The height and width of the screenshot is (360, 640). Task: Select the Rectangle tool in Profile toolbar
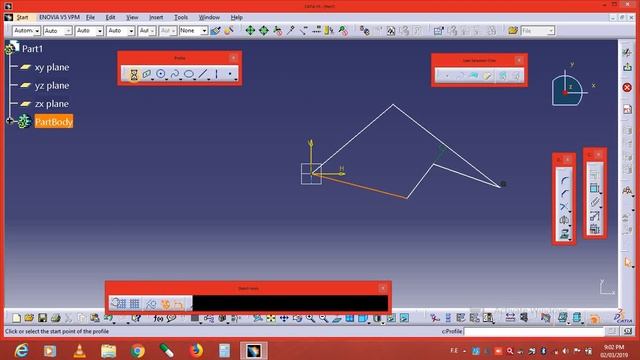point(147,74)
